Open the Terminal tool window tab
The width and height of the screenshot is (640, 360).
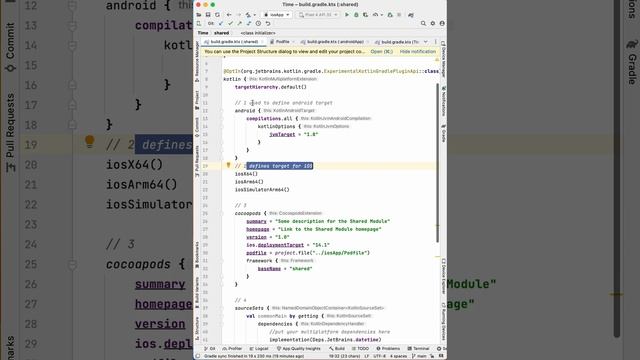(x=418, y=349)
